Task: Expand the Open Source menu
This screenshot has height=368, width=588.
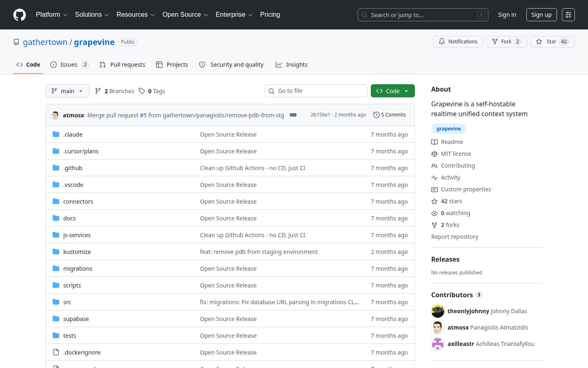Action: click(185, 15)
